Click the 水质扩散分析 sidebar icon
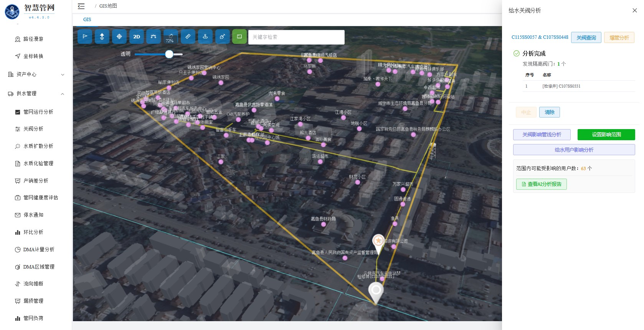The height and width of the screenshot is (330, 644). (x=17, y=146)
